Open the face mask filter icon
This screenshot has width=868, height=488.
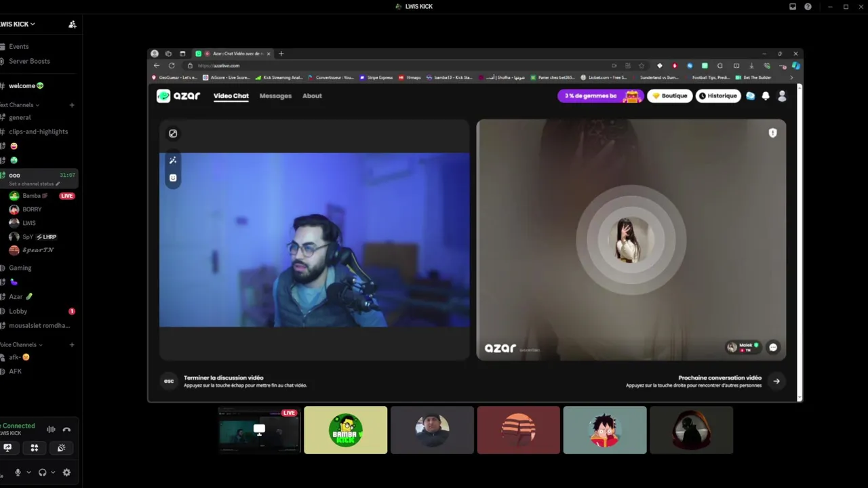[x=173, y=178]
